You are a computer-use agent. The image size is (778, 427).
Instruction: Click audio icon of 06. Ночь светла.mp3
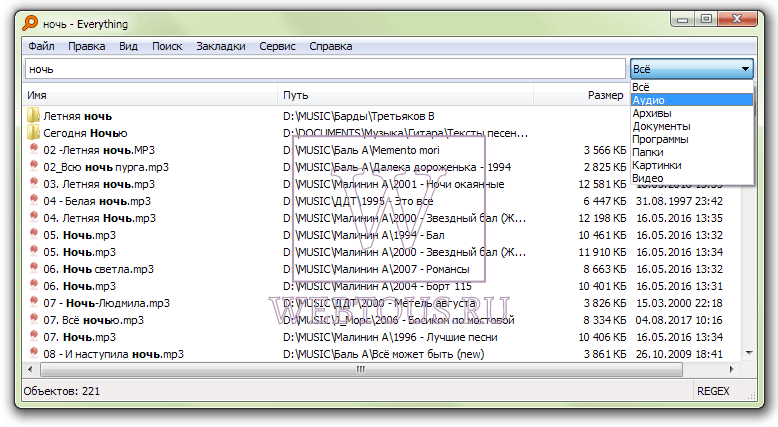[x=34, y=269]
